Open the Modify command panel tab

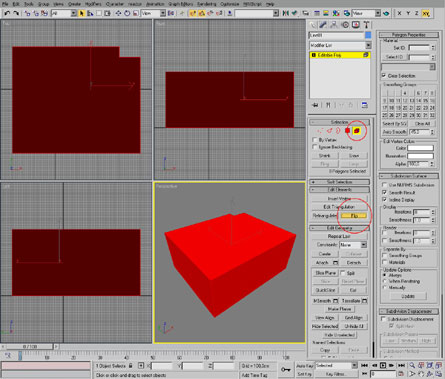click(x=323, y=25)
